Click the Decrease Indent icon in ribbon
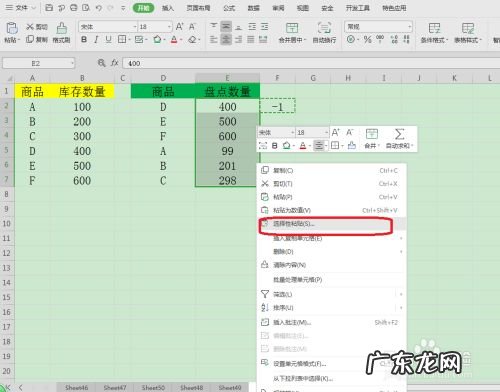 252,27
